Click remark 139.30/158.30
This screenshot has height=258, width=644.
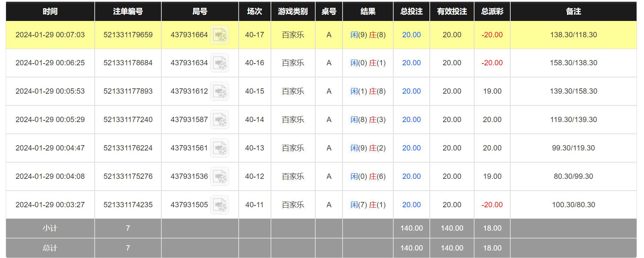pos(573,91)
